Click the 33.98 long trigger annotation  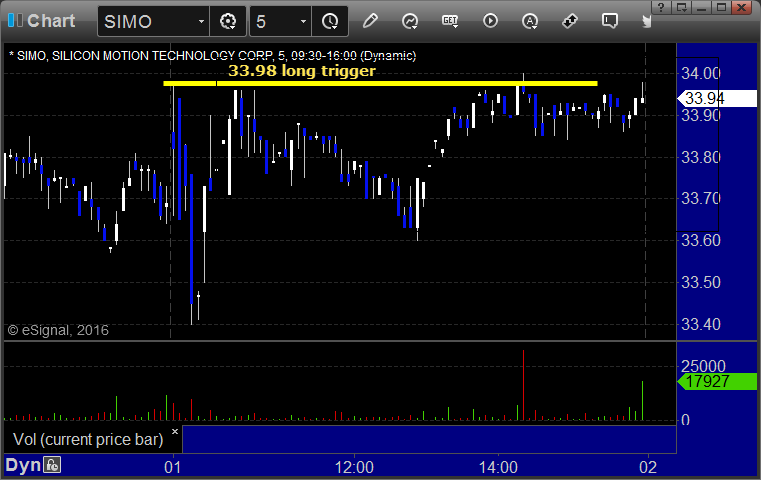(x=302, y=71)
